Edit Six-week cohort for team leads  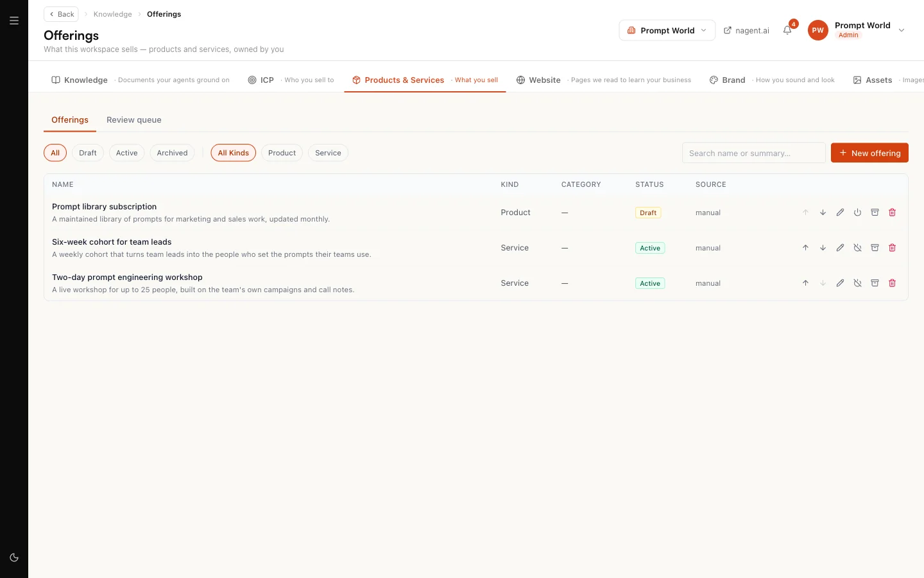tap(840, 248)
